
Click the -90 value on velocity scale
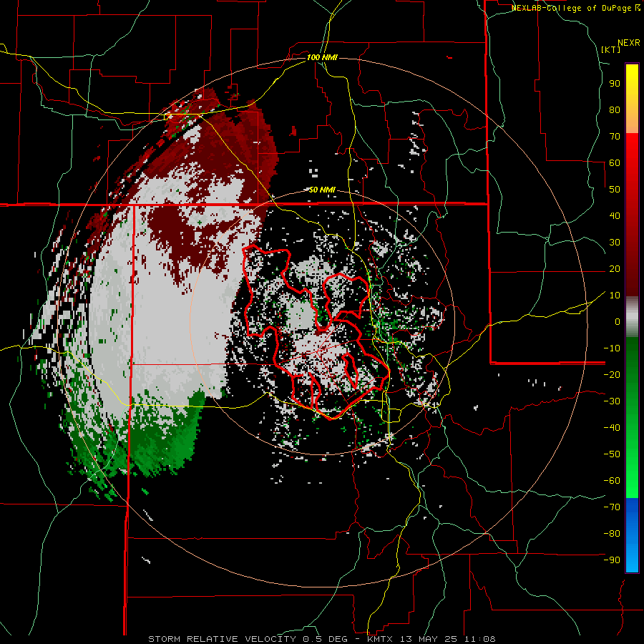pos(612,560)
